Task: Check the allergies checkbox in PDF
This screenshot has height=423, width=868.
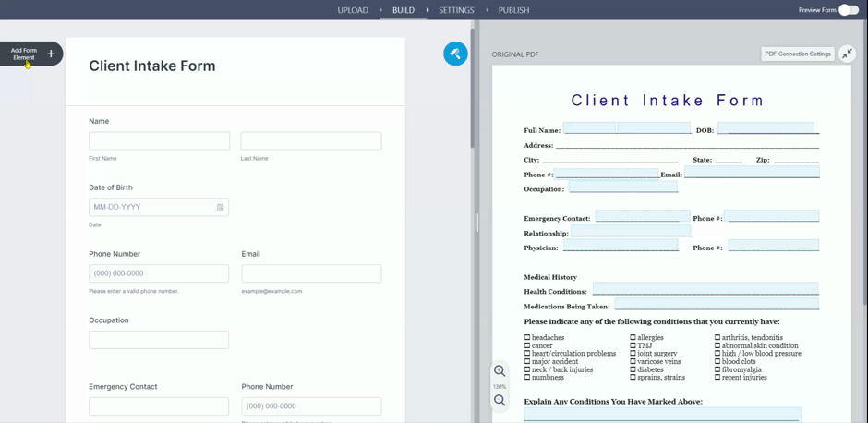Action: 633,338
